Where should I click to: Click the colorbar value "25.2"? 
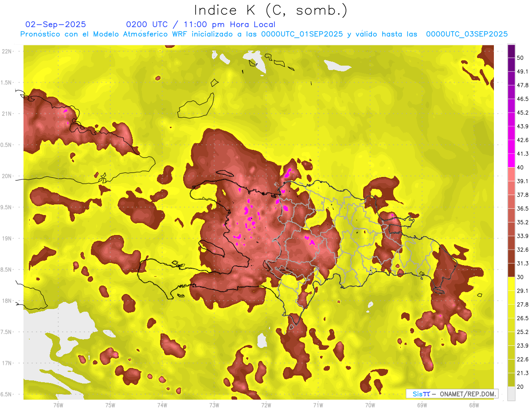point(522,332)
